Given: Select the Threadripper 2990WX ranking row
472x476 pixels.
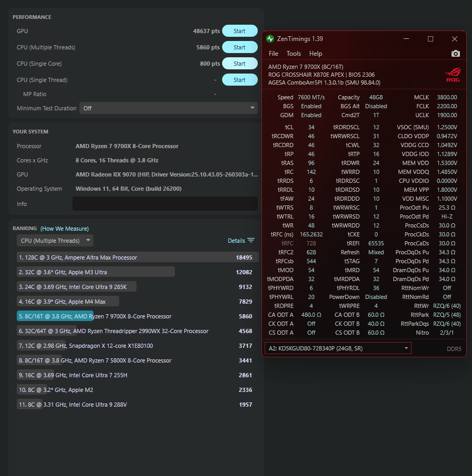Looking at the screenshot, I should tap(138, 331).
